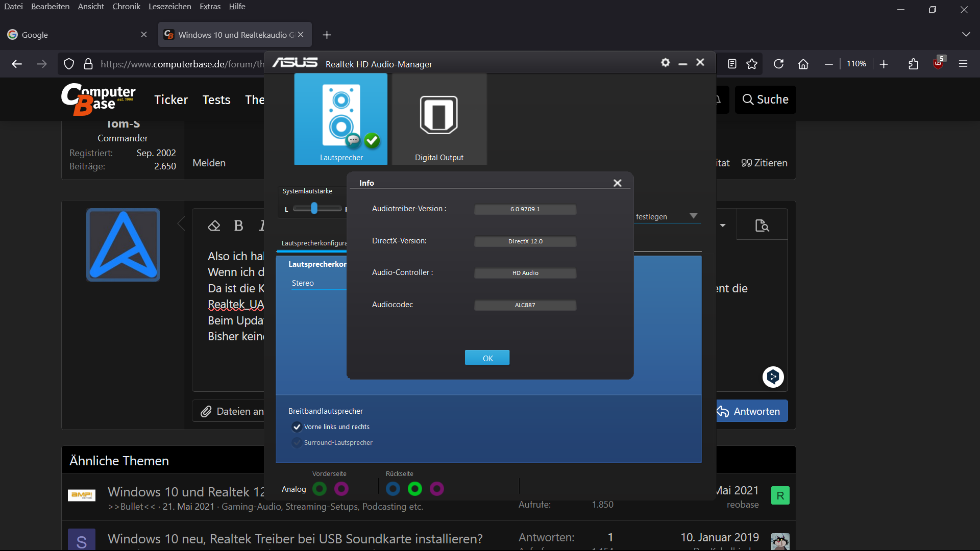Open the Bearbeiten menu
The height and width of the screenshot is (551, 980).
[x=50, y=7]
